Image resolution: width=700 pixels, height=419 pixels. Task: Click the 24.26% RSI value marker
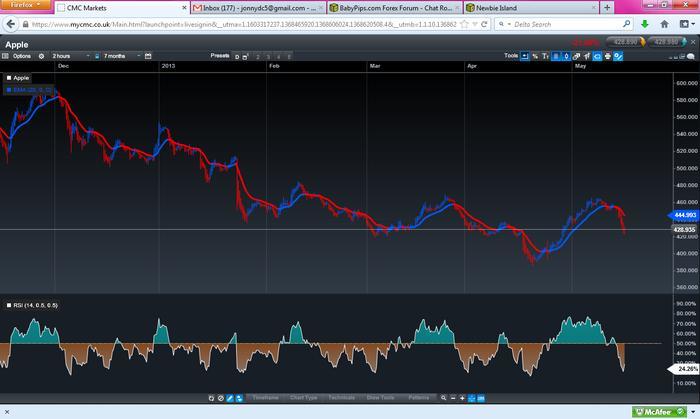(683, 369)
